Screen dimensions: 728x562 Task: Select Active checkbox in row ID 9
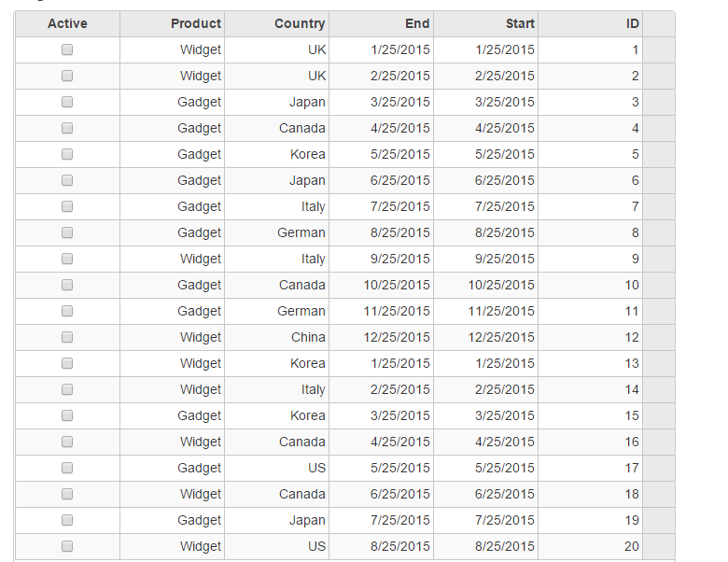click(67, 260)
